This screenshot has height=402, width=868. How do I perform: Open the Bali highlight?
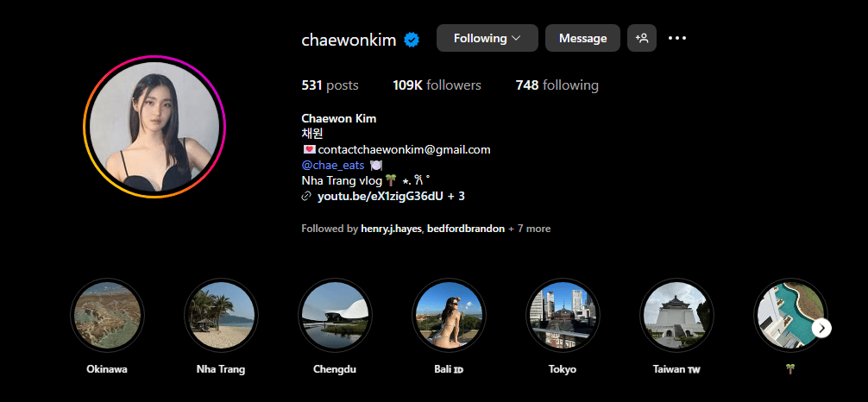pos(449,315)
